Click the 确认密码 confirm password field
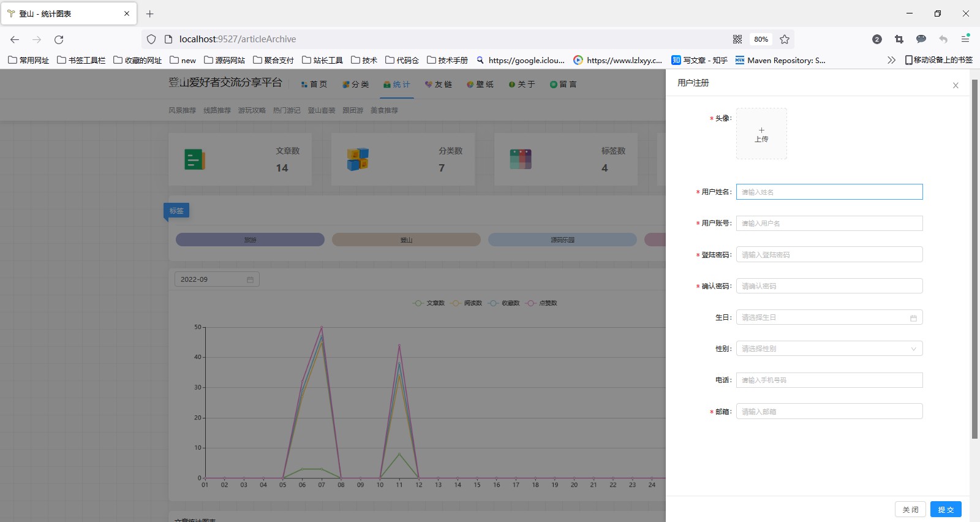980x522 pixels. pyautogui.click(x=829, y=286)
